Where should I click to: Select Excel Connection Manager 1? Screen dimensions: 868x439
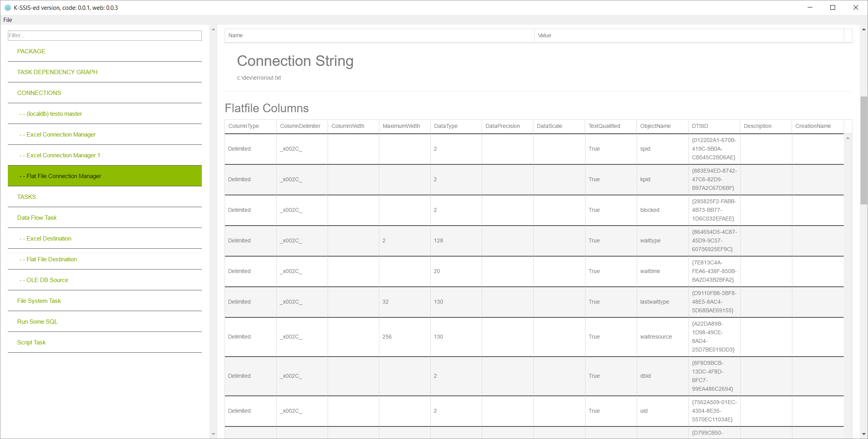tap(63, 155)
